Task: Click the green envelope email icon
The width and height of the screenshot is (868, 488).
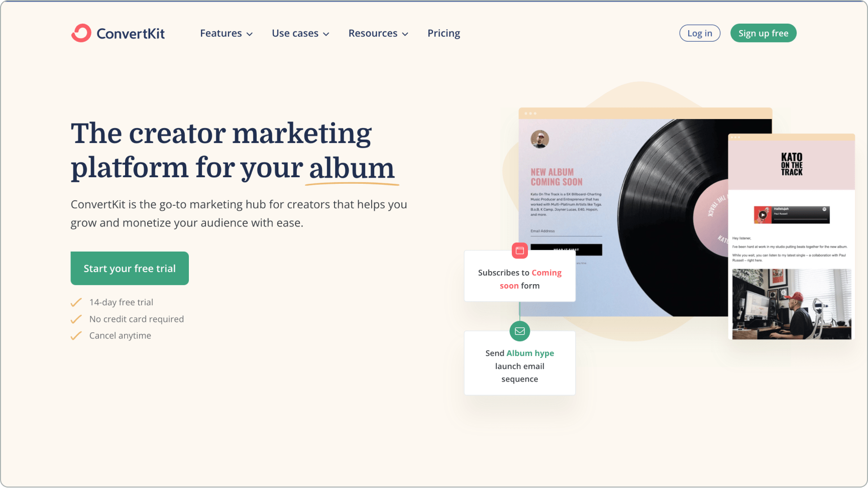Action: (520, 331)
